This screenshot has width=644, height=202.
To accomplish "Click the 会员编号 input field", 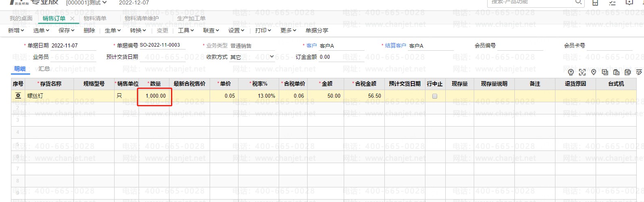I will [x=520, y=45].
